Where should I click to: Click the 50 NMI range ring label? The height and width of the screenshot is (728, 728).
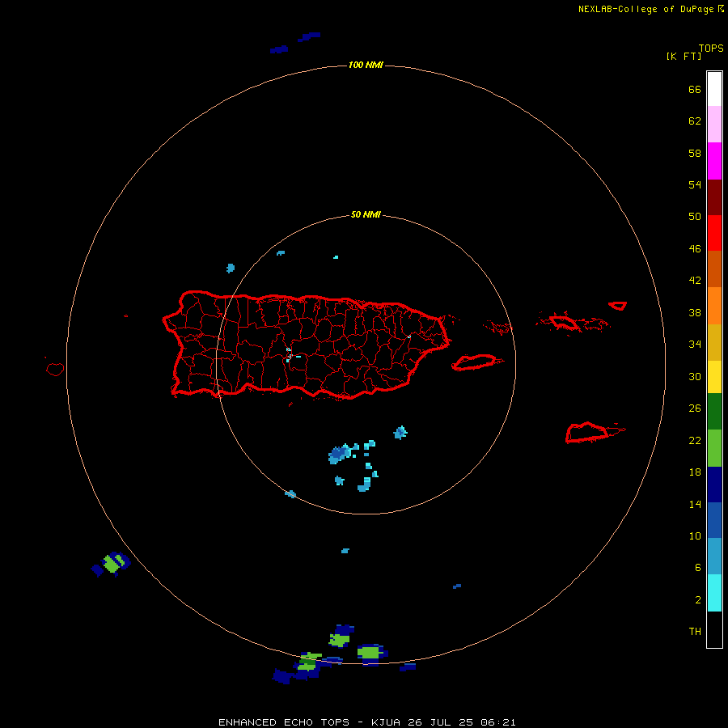(366, 214)
